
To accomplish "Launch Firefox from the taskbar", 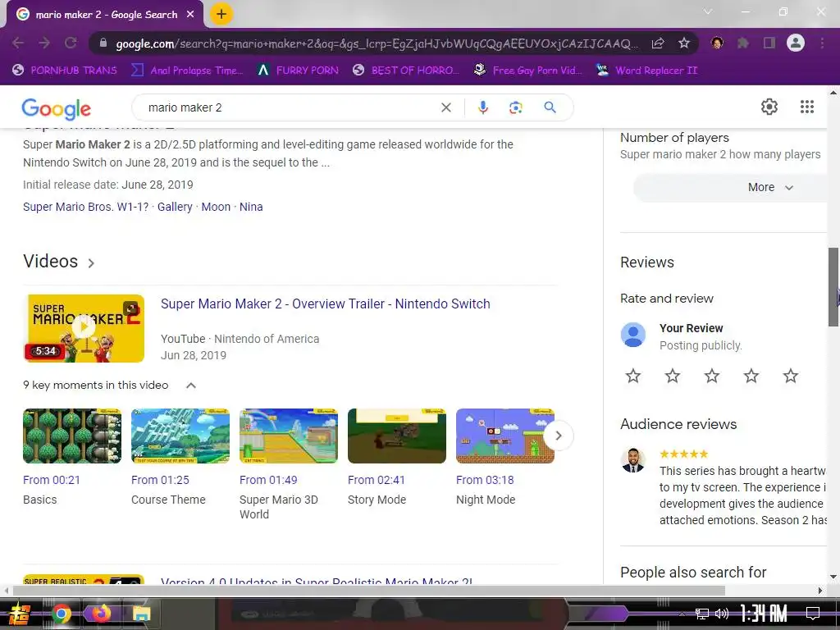I will [101, 614].
